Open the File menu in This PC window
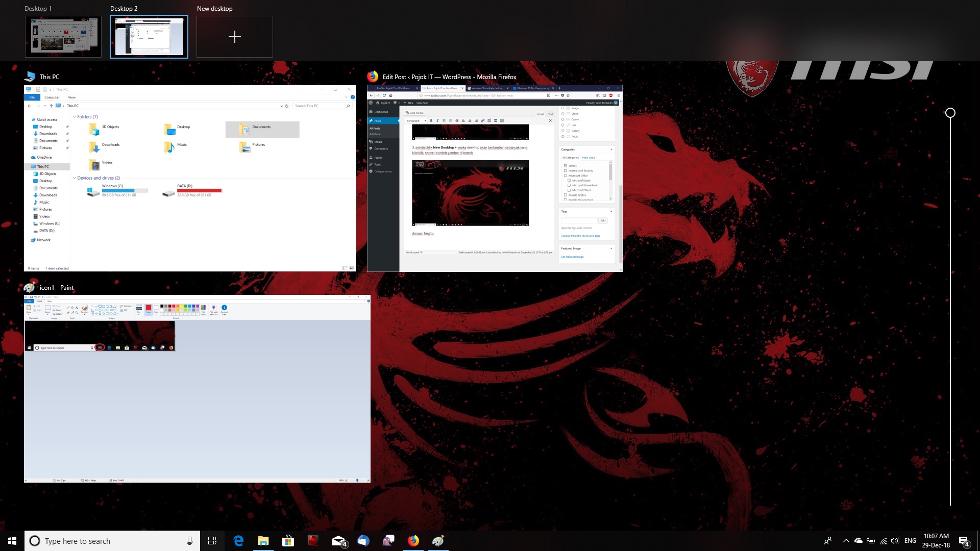980x551 pixels. click(32, 97)
